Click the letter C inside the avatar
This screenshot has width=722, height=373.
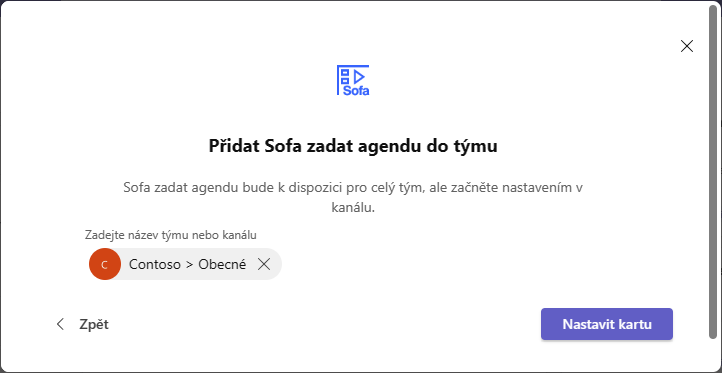pos(105,265)
